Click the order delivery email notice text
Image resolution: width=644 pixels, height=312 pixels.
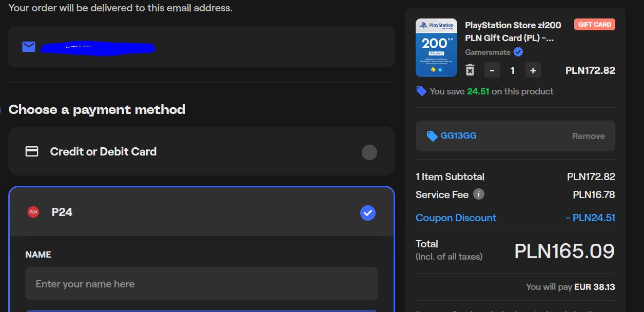click(121, 8)
